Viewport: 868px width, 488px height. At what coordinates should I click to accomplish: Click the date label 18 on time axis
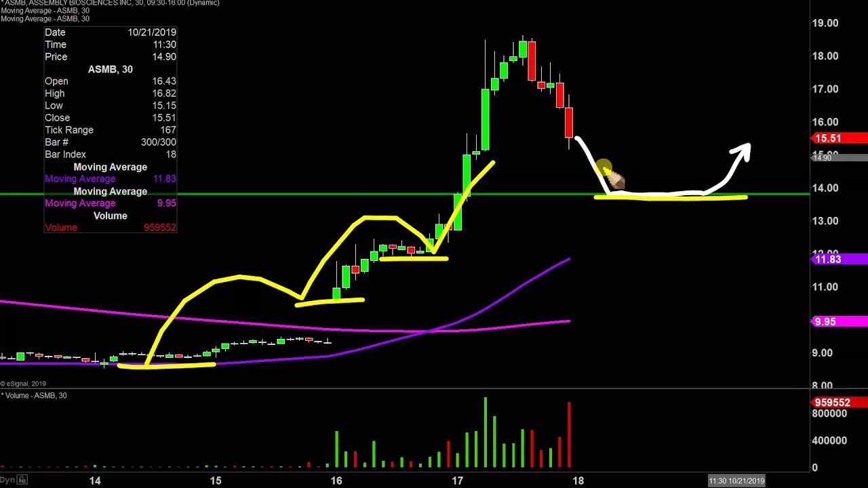coord(578,481)
